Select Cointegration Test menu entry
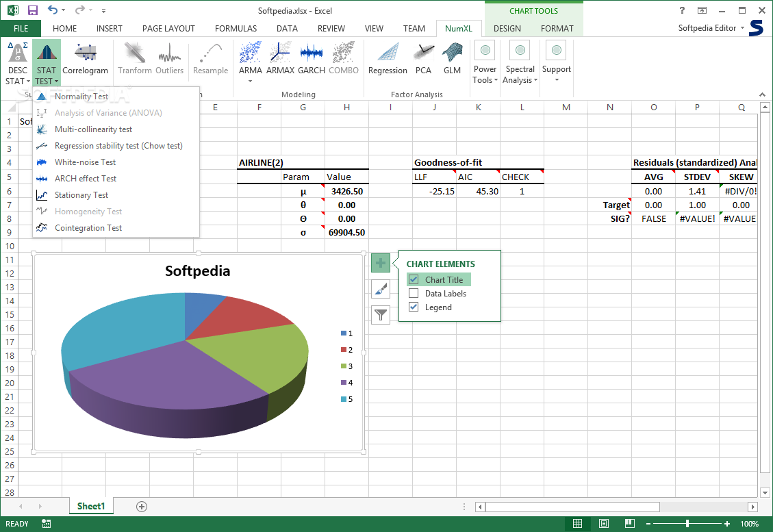Image resolution: width=773 pixels, height=532 pixels. click(x=116, y=228)
